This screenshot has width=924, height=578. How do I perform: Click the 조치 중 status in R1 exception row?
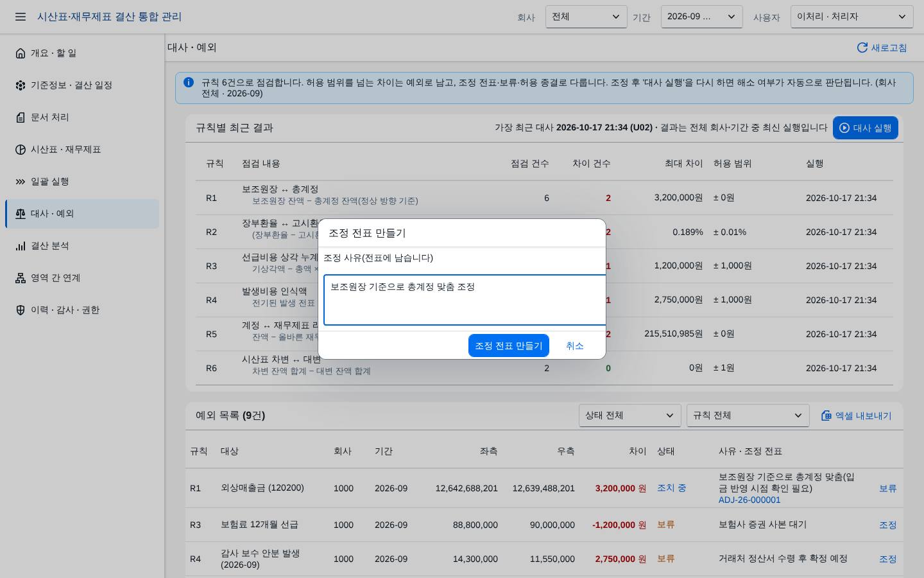tap(672, 488)
